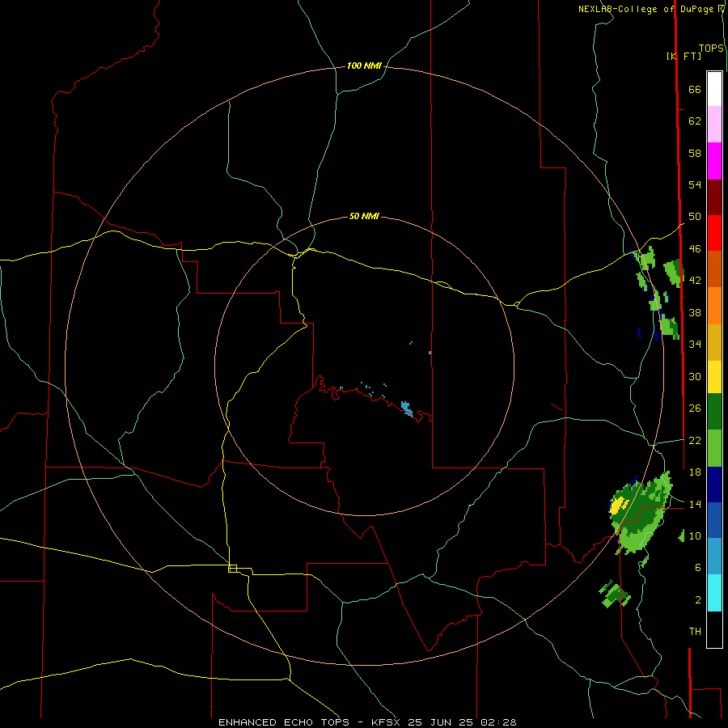728x728 pixels.
Task: Click the legend value 50
Action: [x=695, y=216]
